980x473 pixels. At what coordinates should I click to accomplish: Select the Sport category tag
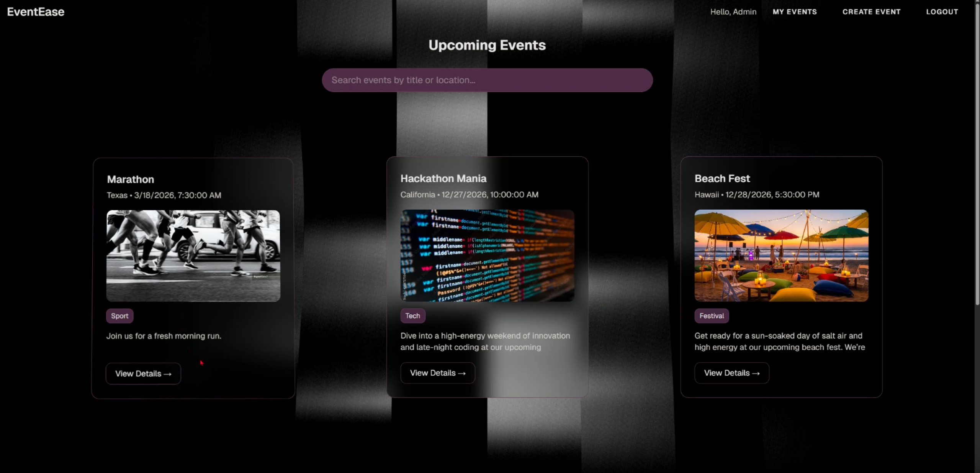[120, 316]
